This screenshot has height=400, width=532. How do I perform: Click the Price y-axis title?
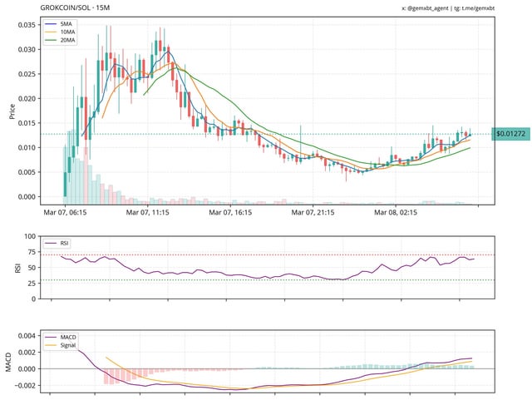point(12,111)
